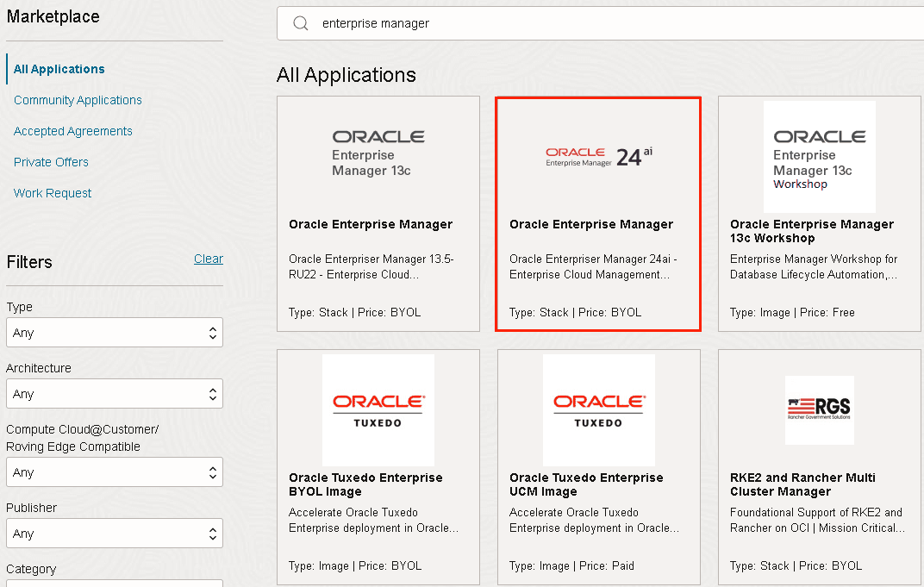This screenshot has height=587, width=924.
Task: Open Oracle Tuxedo Enterprise BYOL Image title
Action: (365, 484)
